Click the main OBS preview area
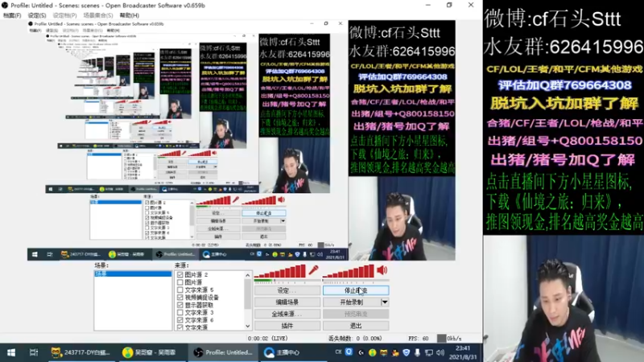 click(x=242, y=140)
